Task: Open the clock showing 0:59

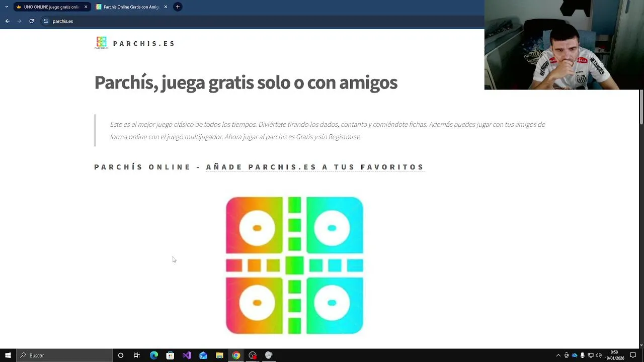Action: tap(614, 355)
